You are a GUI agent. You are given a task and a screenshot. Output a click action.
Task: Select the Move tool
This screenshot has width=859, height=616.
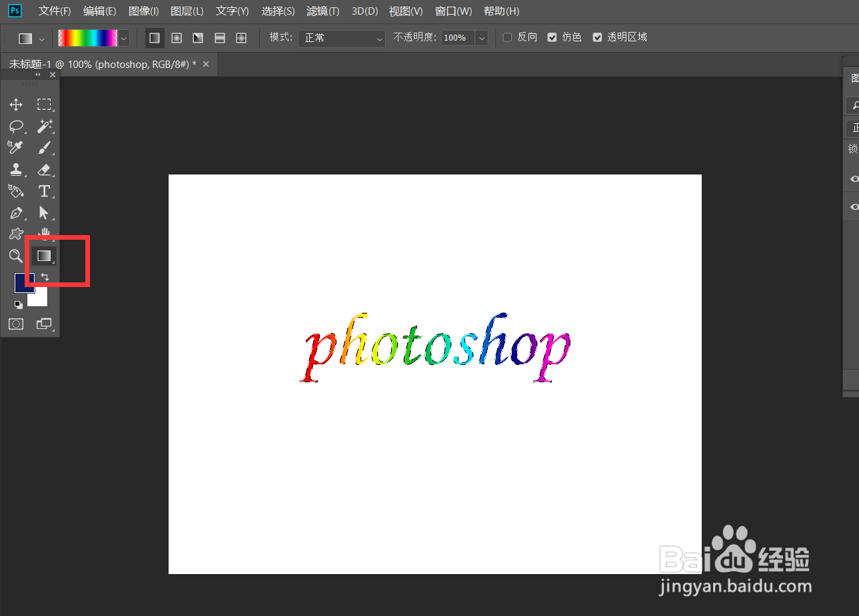16,105
